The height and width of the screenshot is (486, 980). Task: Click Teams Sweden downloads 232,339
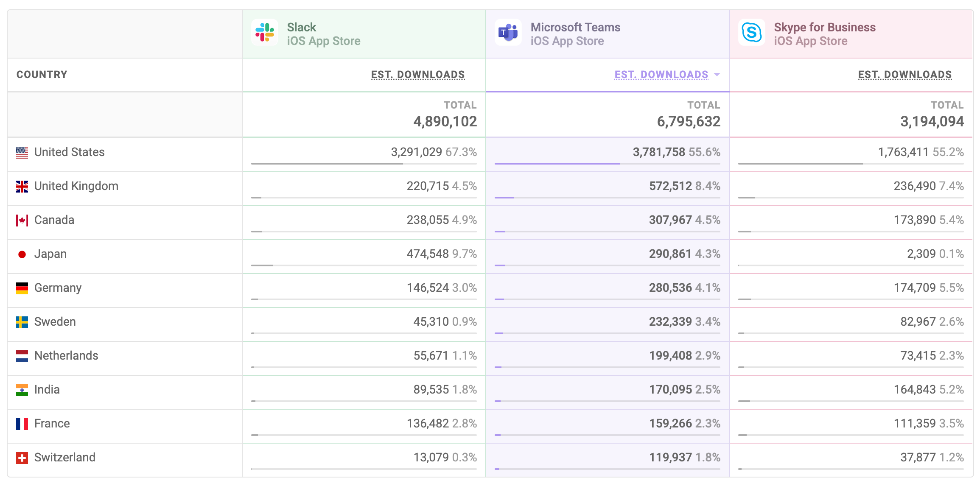tap(670, 321)
